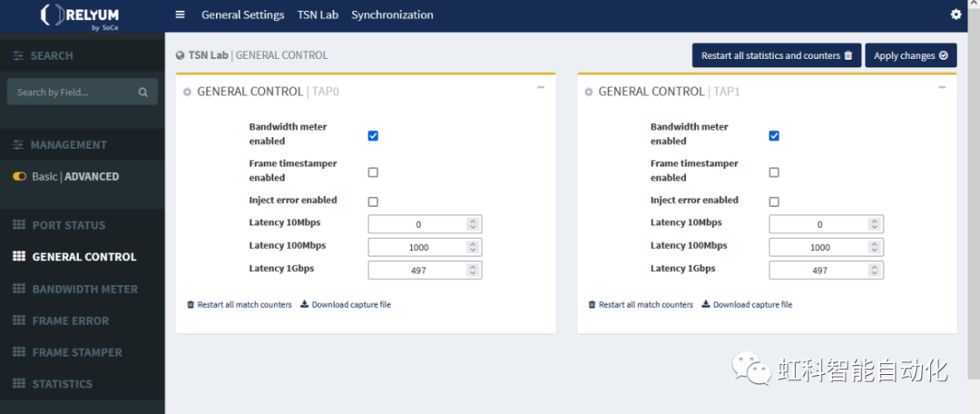Focus TAP1 Latency 10Mbps value field
The width and height of the screenshot is (980, 414).
pyautogui.click(x=827, y=224)
